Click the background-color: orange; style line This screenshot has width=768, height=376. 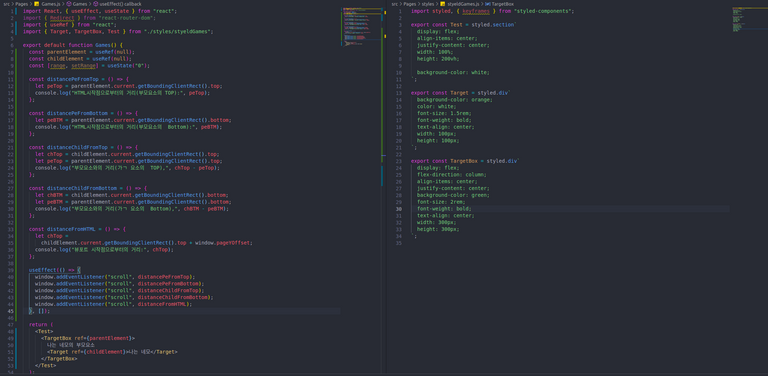pyautogui.click(x=455, y=99)
